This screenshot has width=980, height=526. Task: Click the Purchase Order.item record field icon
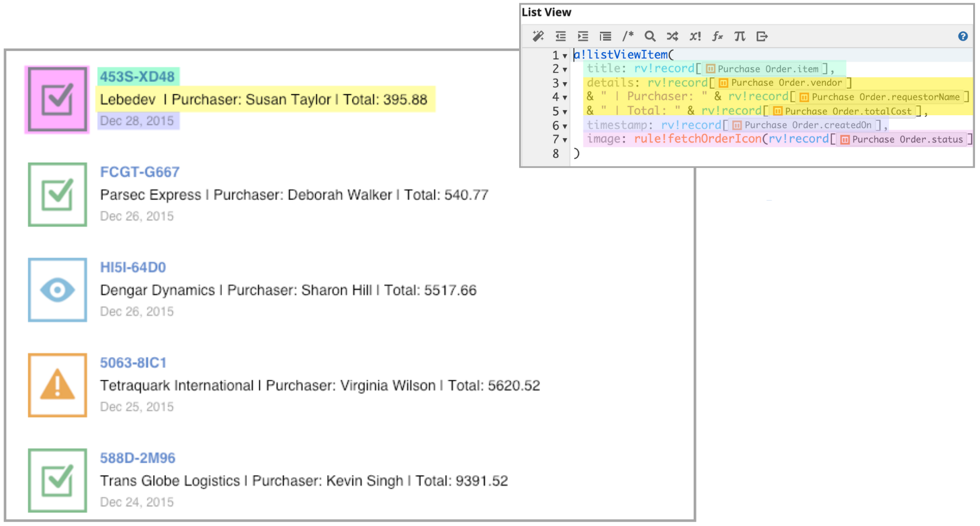point(711,69)
